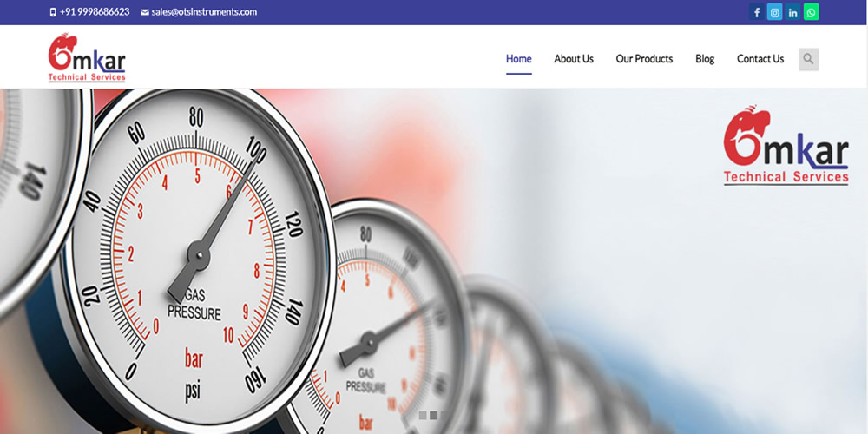Viewport: 868px width, 434px height.
Task: Open the Instagram social icon
Action: [x=774, y=12]
